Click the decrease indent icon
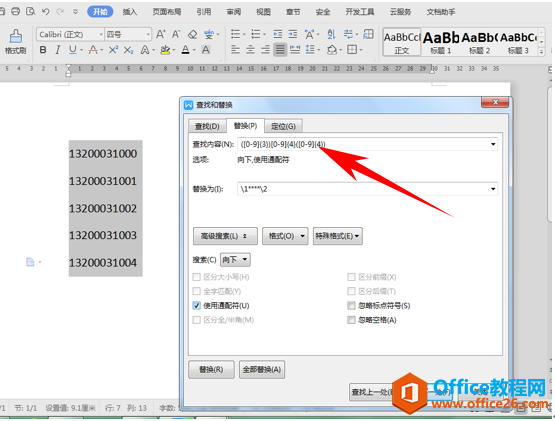Image resolution: width=555 pixels, height=421 pixels. (x=278, y=34)
